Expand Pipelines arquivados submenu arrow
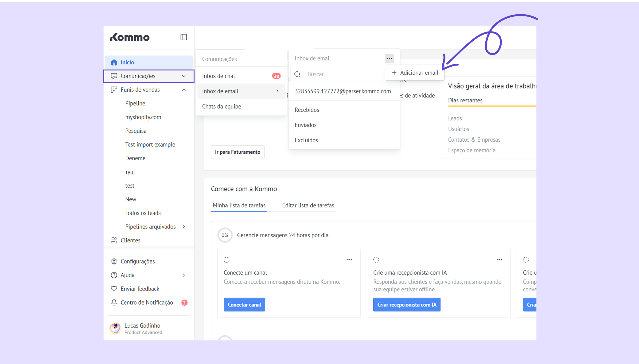The image size is (639, 364). pos(184,227)
